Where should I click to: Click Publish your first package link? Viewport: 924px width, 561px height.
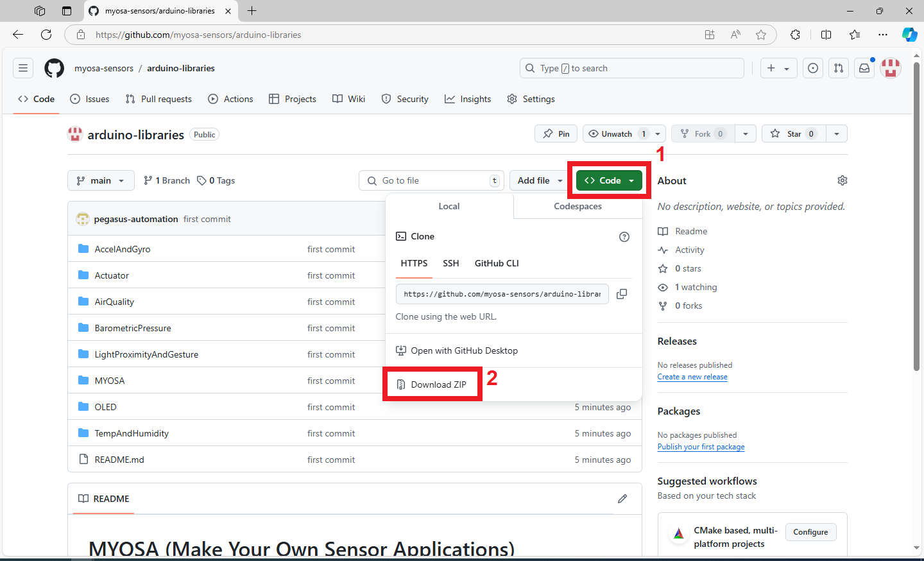point(701,447)
